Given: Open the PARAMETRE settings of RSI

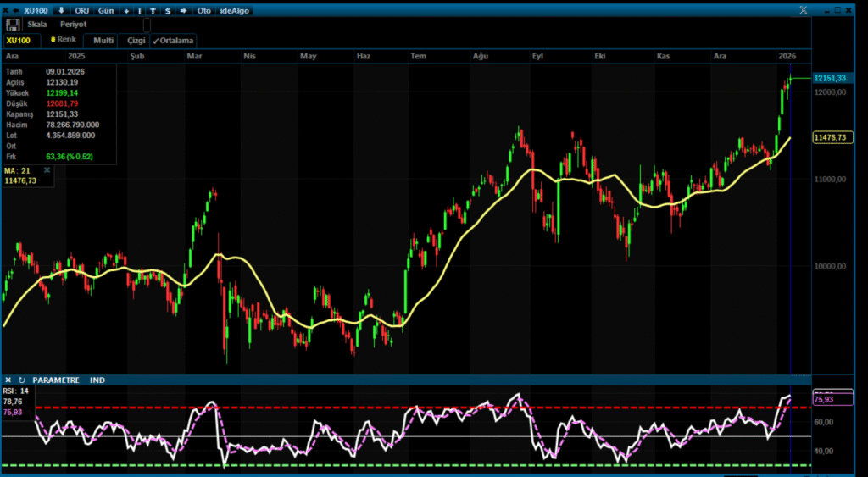Looking at the screenshot, I should tap(57, 380).
